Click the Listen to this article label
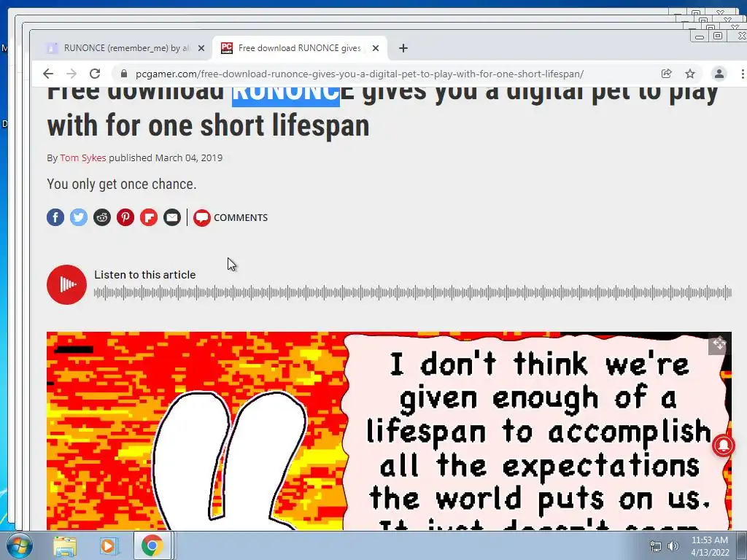This screenshot has height=560, width=747. point(145,275)
